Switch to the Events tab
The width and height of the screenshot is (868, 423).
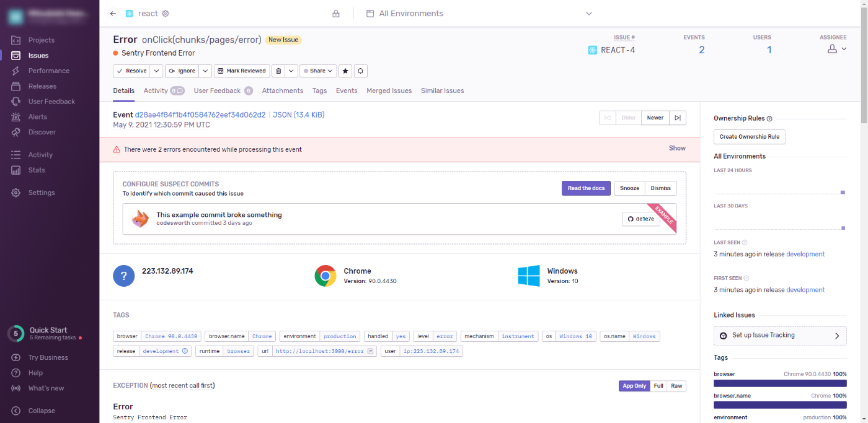(347, 90)
